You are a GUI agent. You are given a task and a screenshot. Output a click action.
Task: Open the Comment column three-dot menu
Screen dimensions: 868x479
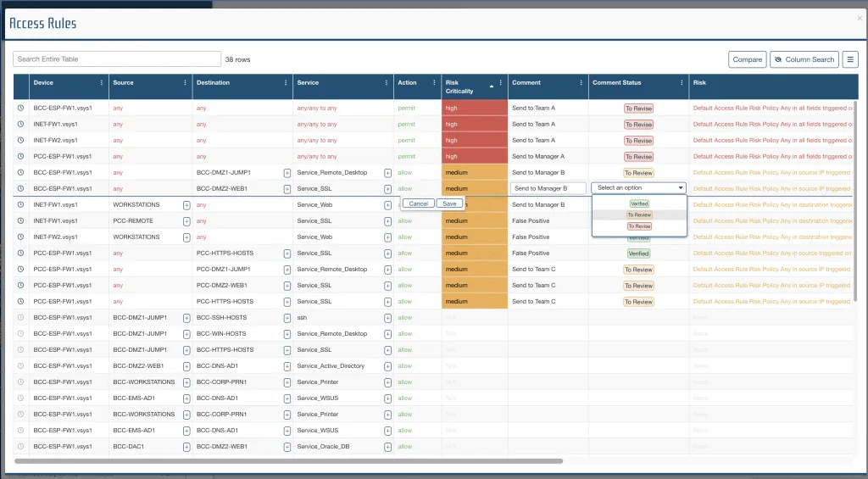[x=581, y=83]
